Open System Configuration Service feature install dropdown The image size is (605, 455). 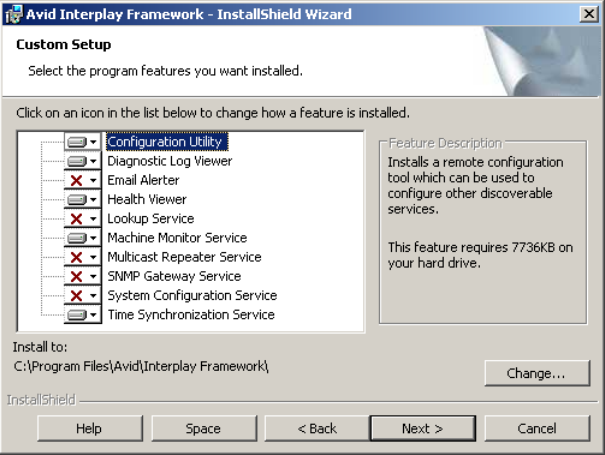click(x=83, y=296)
